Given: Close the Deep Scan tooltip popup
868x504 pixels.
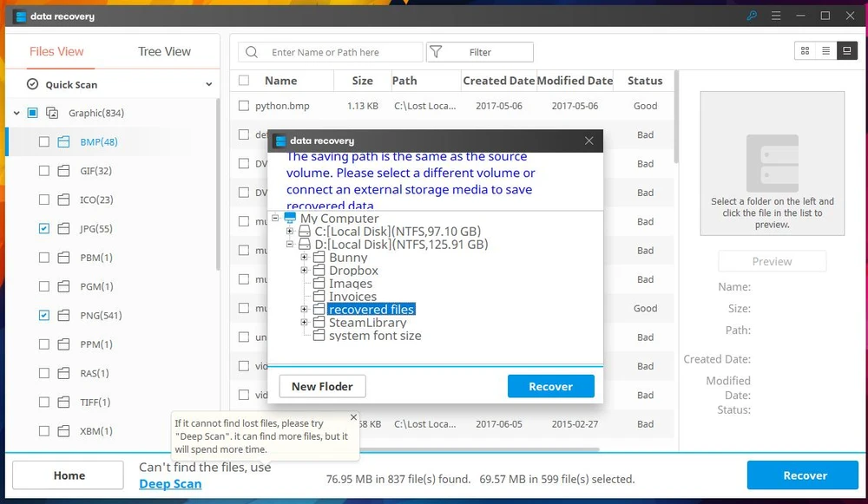Looking at the screenshot, I should (x=353, y=417).
